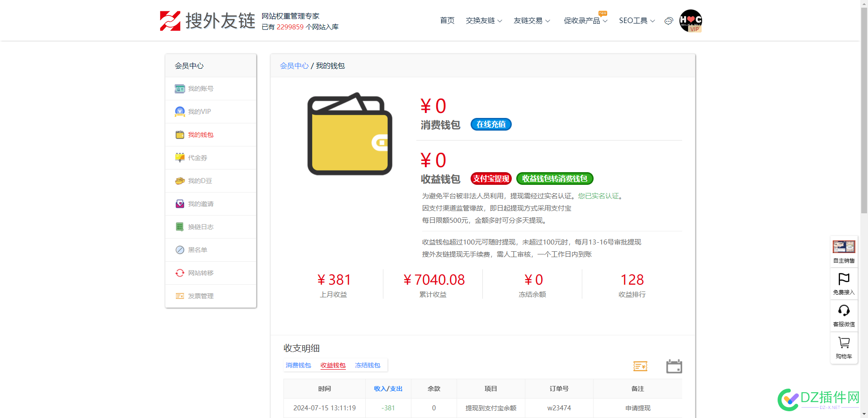Open the chat message icon in header

[x=669, y=21]
